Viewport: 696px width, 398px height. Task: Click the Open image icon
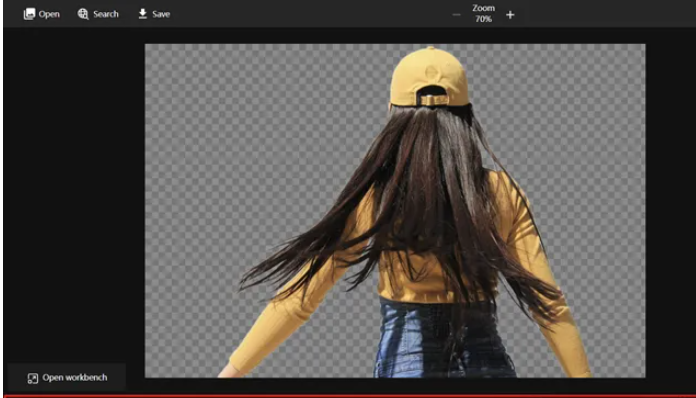[x=29, y=14]
